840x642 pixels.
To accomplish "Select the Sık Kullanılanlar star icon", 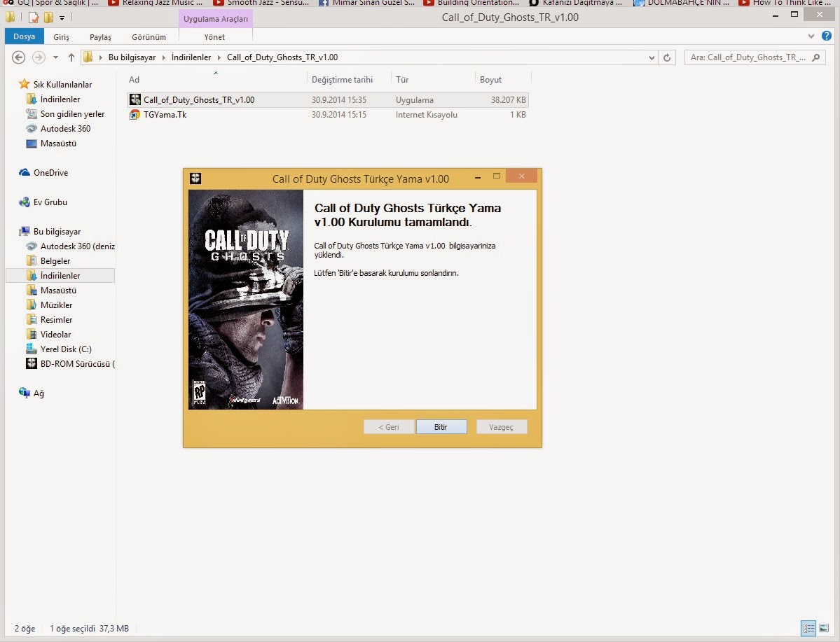I will (x=24, y=84).
